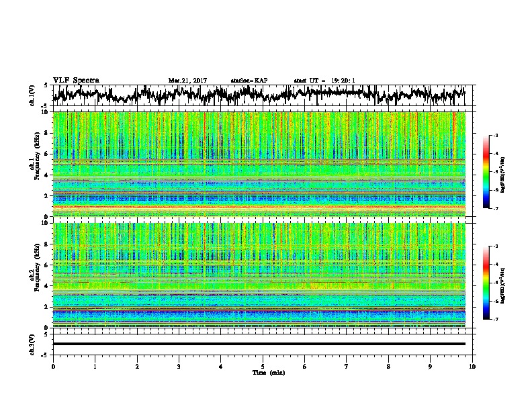Click the ch.2 spectrogram color scale bar
532x411 pixels.
486,283
